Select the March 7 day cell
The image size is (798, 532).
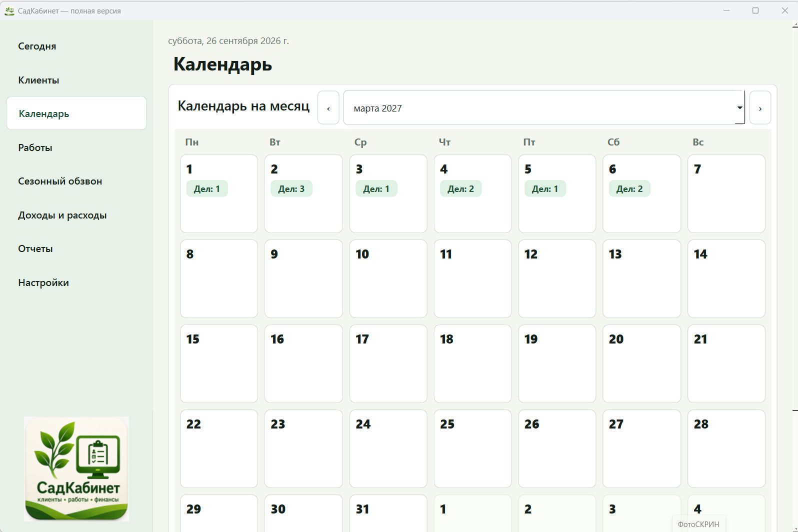click(726, 194)
